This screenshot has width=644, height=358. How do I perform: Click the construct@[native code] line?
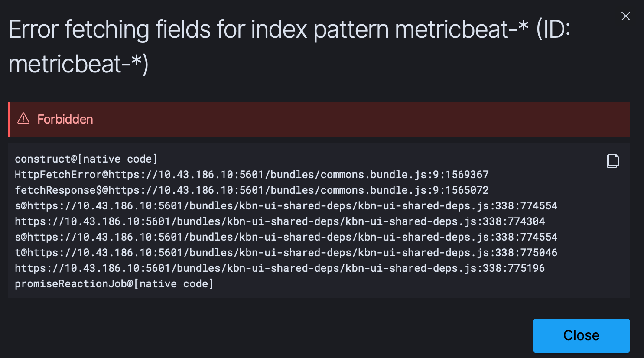coord(86,159)
